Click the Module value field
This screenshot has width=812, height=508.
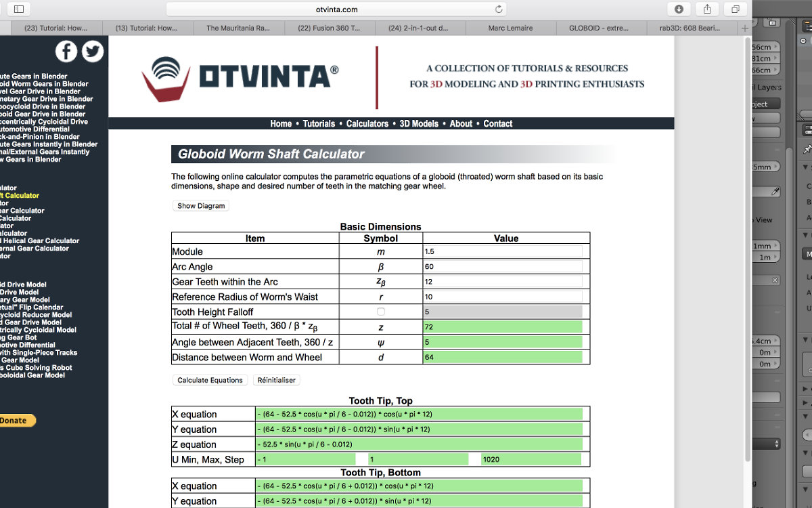click(x=503, y=251)
